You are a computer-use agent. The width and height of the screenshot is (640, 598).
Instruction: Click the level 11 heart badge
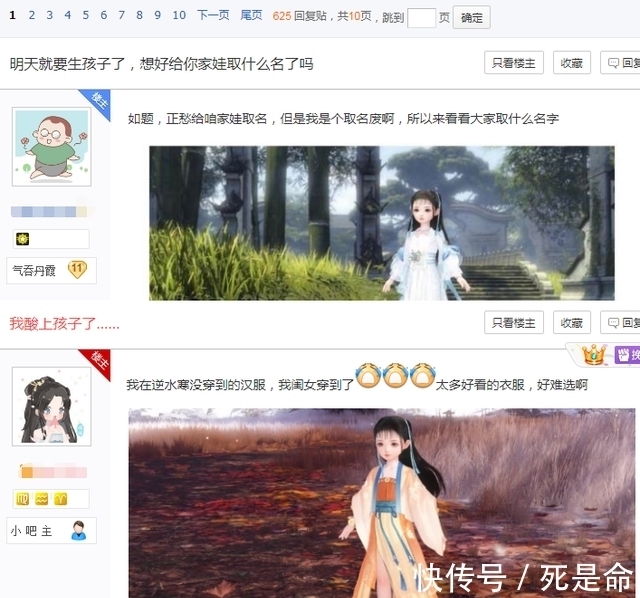[77, 269]
